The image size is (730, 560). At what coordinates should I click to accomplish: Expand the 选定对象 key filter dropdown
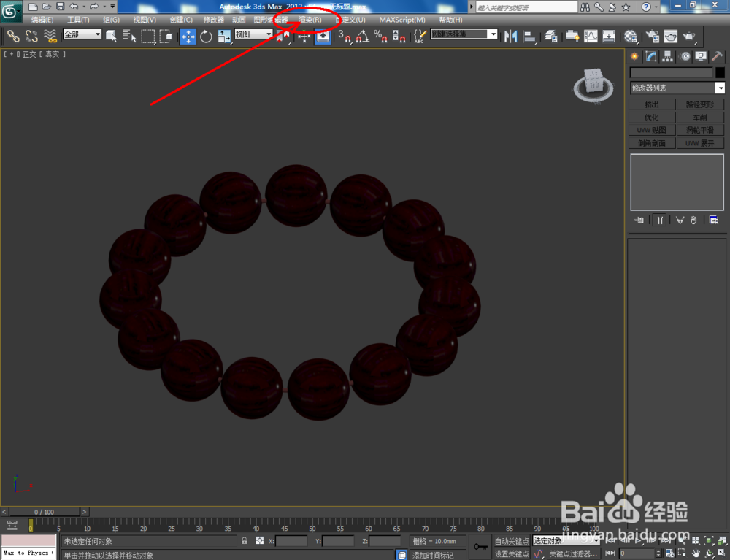click(x=597, y=540)
